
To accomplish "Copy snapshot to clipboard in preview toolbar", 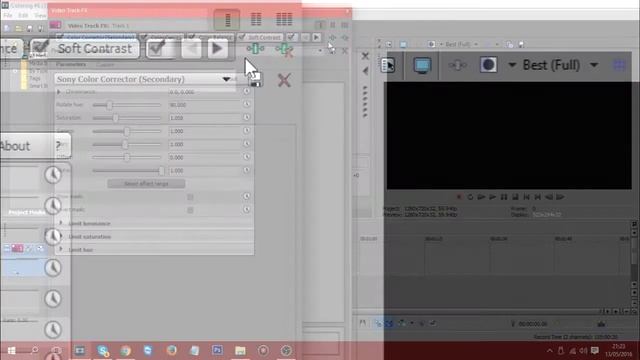I will [x=510, y=44].
